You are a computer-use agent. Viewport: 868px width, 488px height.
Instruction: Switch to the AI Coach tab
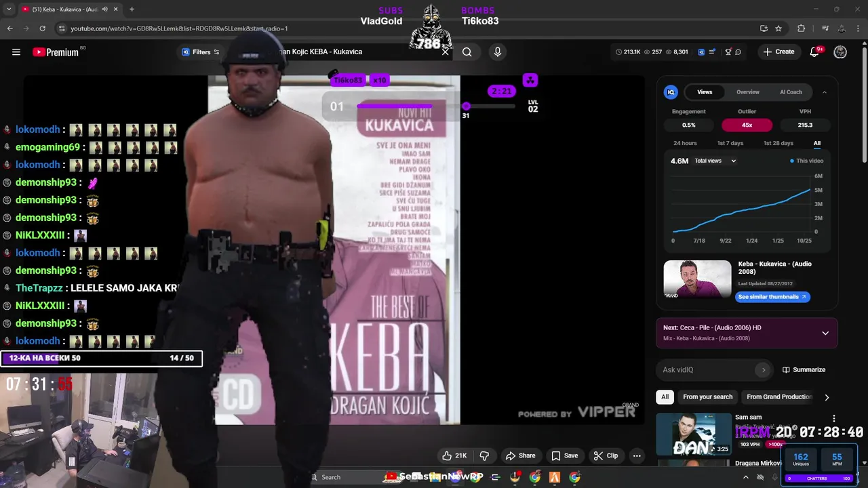[791, 92]
